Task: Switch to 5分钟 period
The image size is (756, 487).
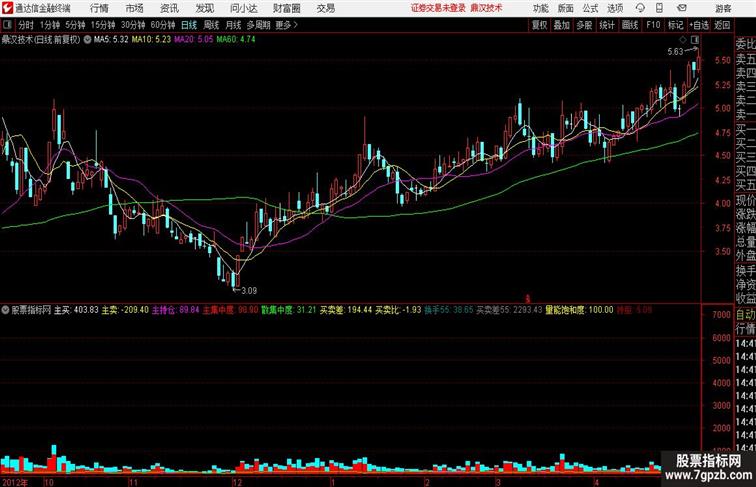Action: point(75,25)
